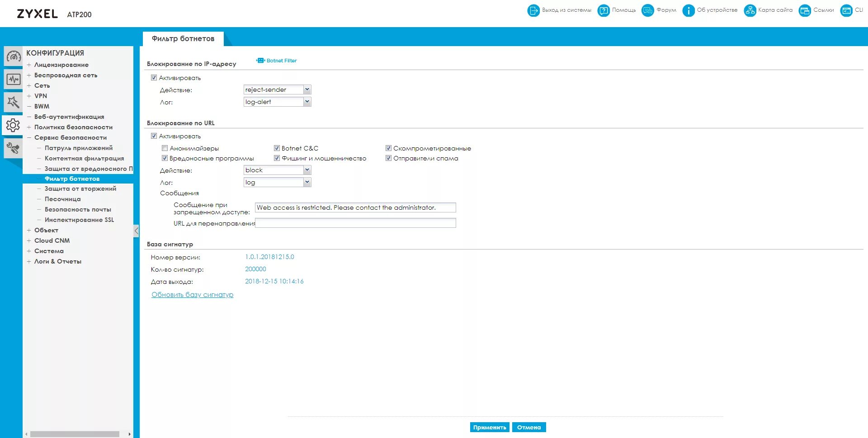
Task: Open Cloud CNM menu item
Action: pos(52,240)
